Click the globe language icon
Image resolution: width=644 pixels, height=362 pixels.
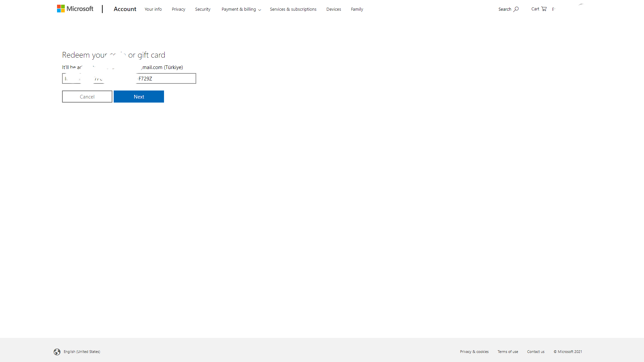pyautogui.click(x=57, y=352)
